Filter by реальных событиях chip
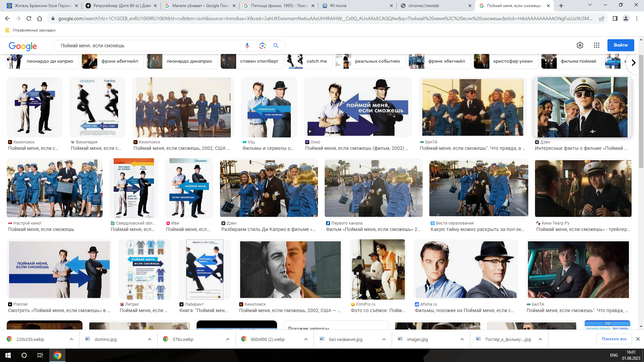The height and width of the screenshot is (362, 644). (370, 61)
